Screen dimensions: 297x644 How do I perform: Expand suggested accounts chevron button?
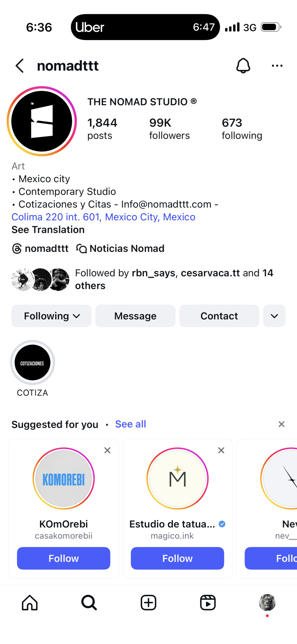coord(274,316)
